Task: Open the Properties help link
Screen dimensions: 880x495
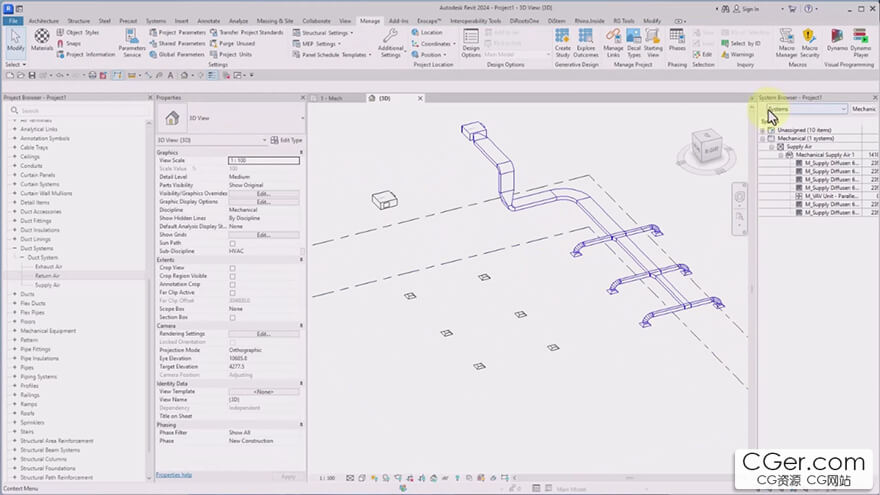Action: (x=174, y=475)
